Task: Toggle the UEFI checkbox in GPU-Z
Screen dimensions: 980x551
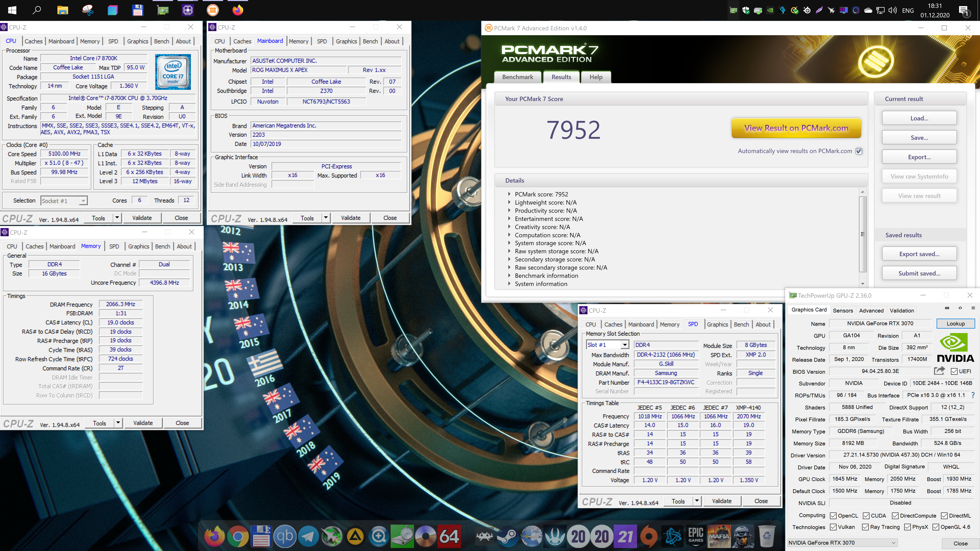Action: coord(954,371)
